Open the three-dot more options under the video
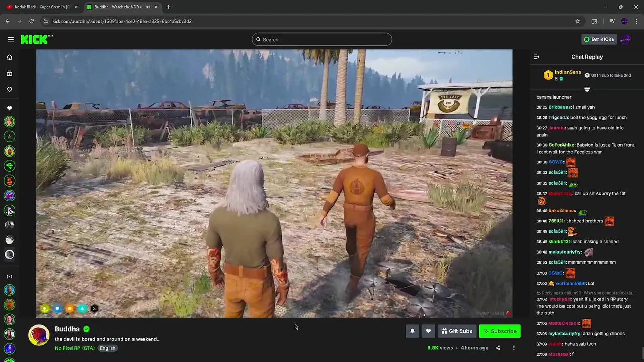Viewport: 644px width, 362px height. pos(514,348)
